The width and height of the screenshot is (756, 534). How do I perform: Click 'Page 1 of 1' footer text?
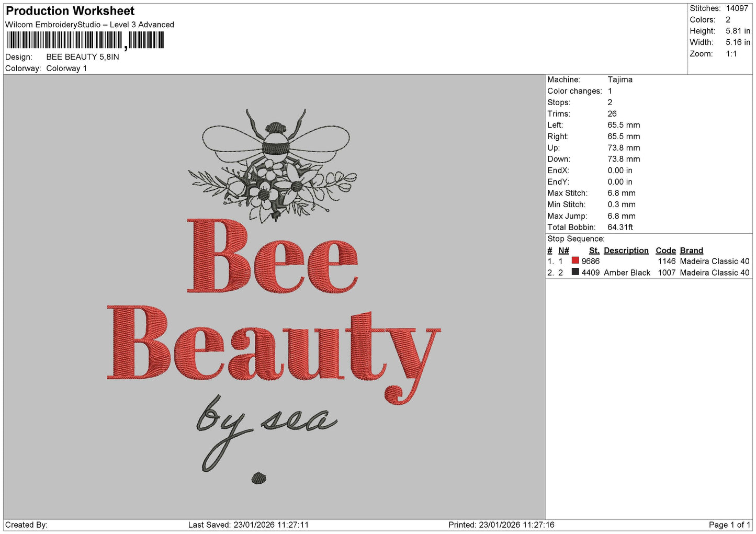coord(729,525)
